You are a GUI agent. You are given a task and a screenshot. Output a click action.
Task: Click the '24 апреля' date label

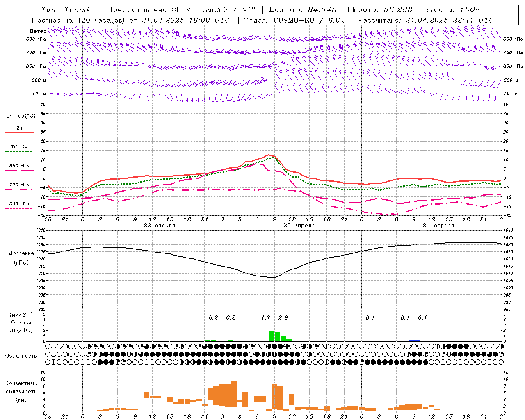point(438,226)
